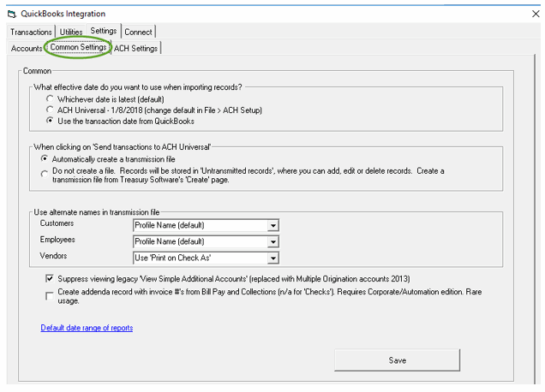Expand the Vendors 'Print on Check As' dropdown

[x=272, y=258]
